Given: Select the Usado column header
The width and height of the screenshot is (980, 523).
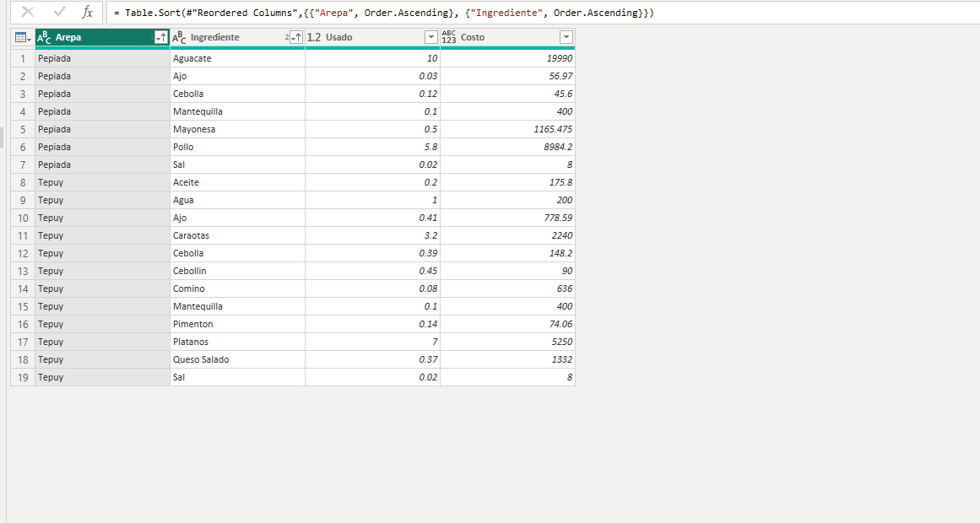Looking at the screenshot, I should pyautogui.click(x=372, y=37).
